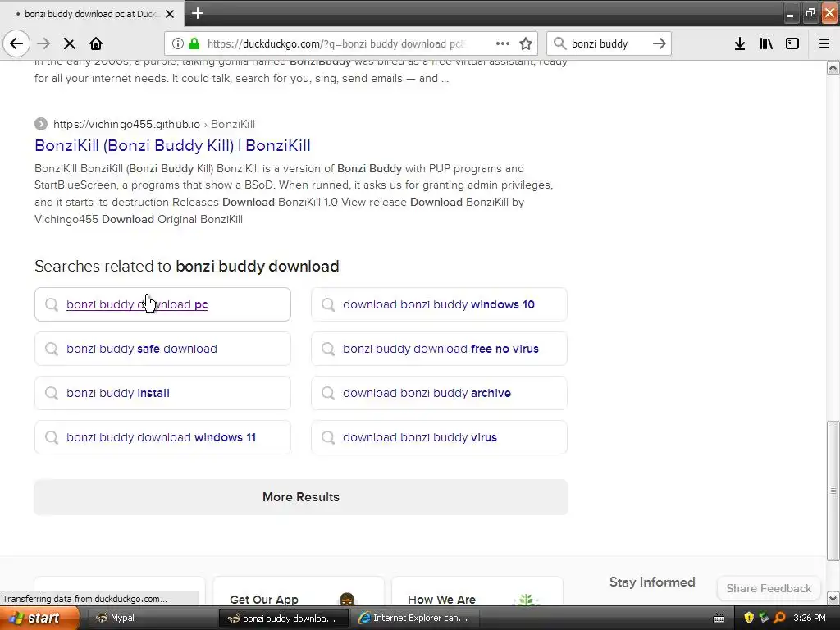The image size is (840, 630).
Task: Click the vichingo455.github.io result URL
Action: tap(126, 125)
